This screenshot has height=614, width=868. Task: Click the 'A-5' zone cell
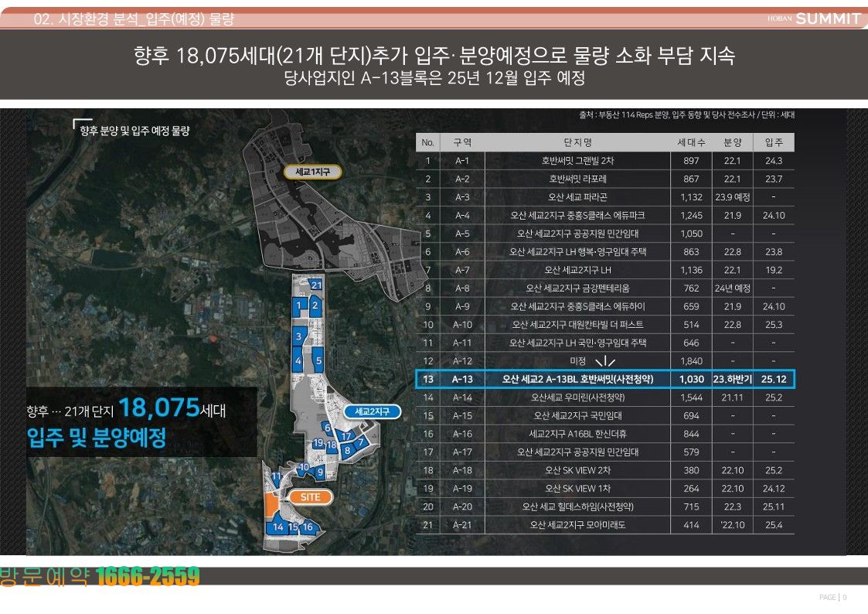point(462,234)
